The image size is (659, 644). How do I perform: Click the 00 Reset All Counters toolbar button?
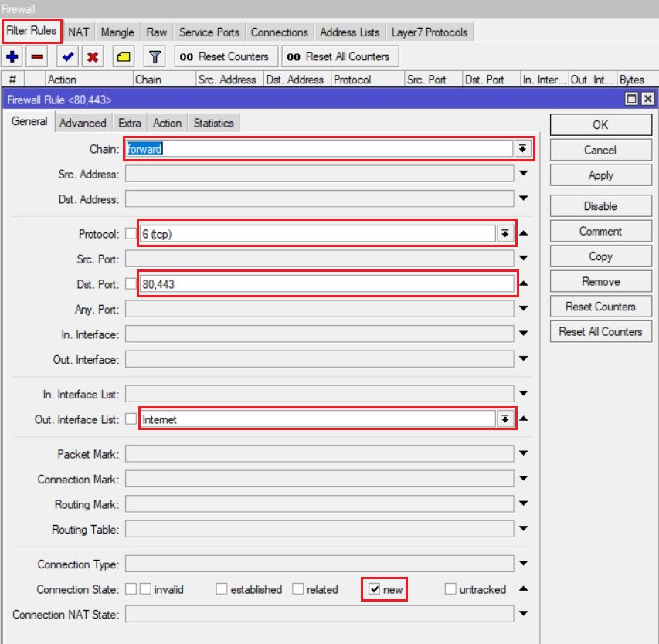341,56
